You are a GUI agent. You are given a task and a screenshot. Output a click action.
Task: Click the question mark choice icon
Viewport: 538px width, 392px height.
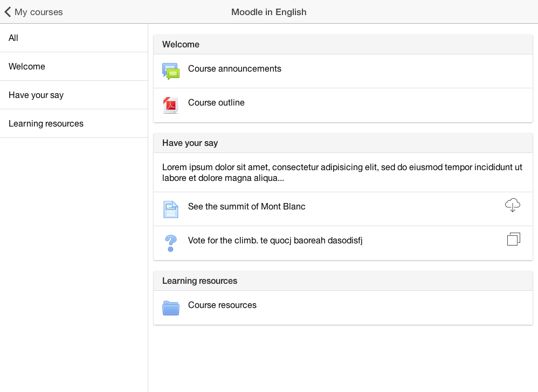pos(170,243)
